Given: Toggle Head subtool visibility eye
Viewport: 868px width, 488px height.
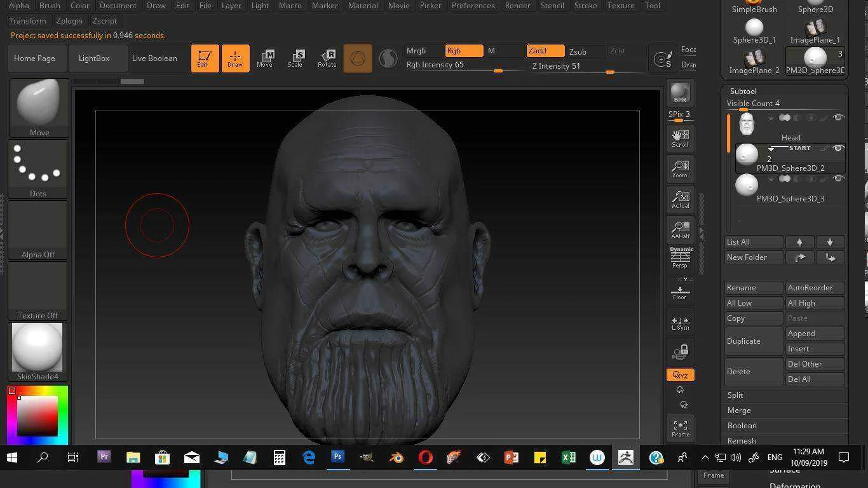Looking at the screenshot, I should [x=838, y=118].
